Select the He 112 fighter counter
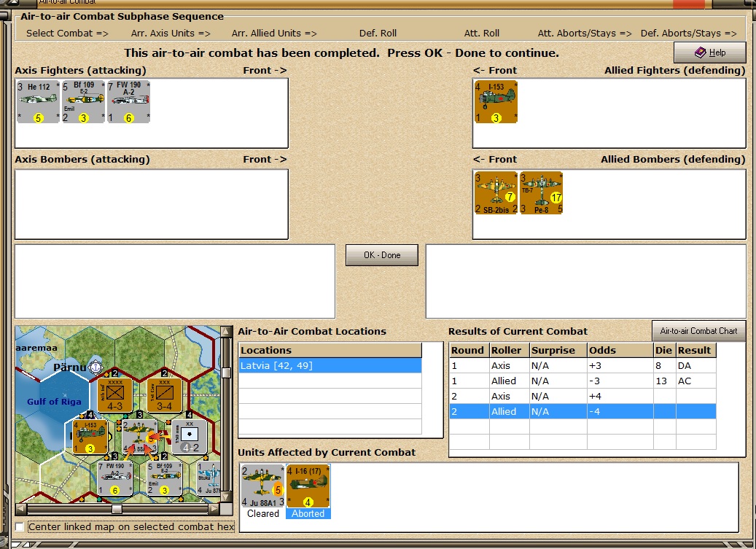This screenshot has height=549, width=756. coord(38,101)
